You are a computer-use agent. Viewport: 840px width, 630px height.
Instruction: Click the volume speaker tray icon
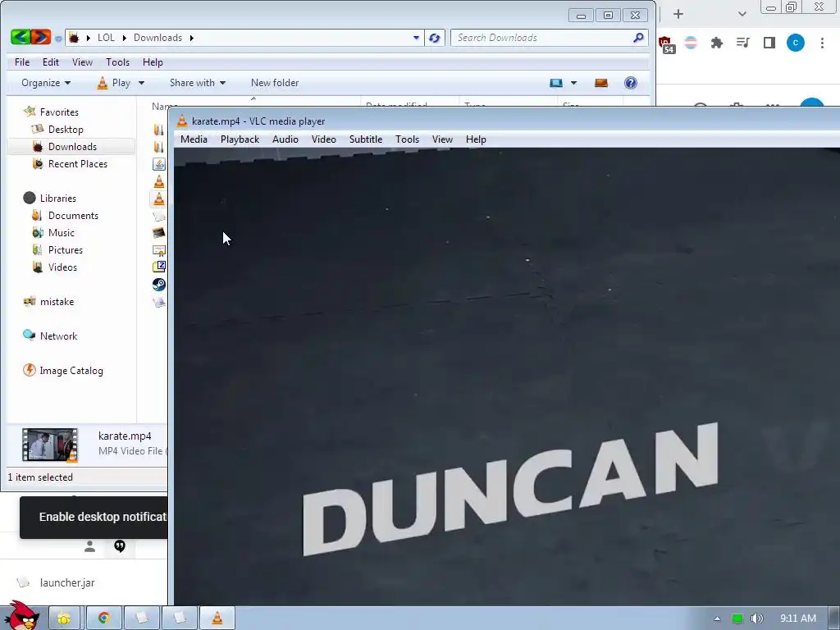click(x=756, y=619)
